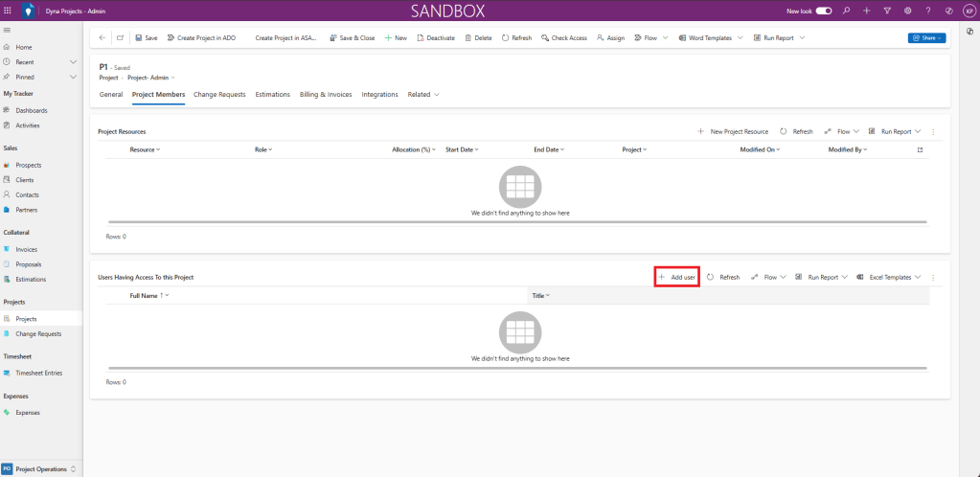Open the Billing & Invoices tab
Viewport: 980px width, 477px height.
326,95
